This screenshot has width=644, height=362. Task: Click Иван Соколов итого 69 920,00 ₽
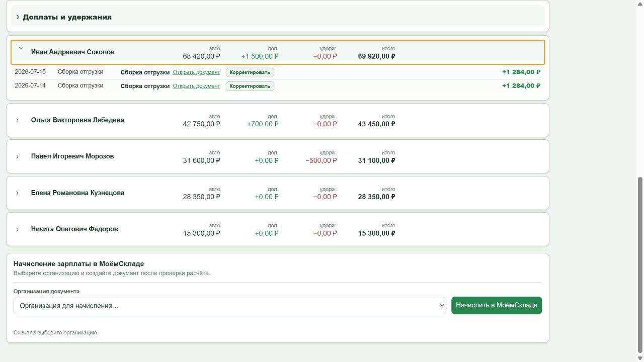(x=376, y=56)
